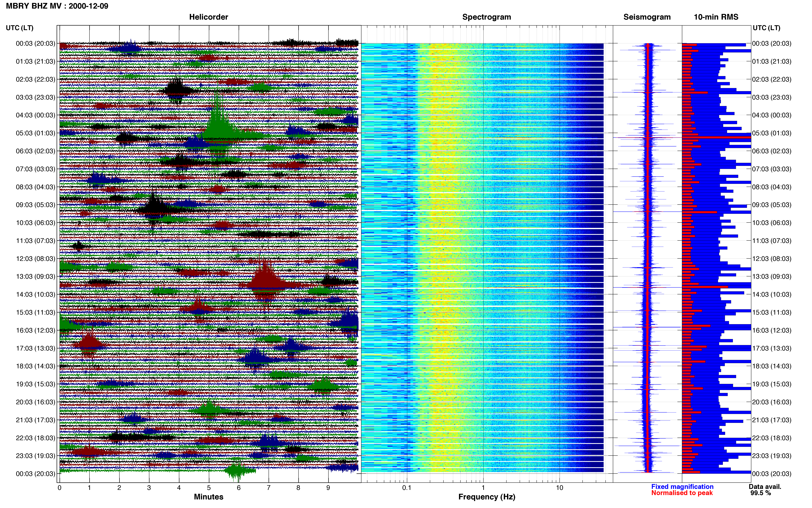Image resolution: width=812 pixels, height=508 pixels.
Task: Select left time label '10:03 (06:03)'
Action: pyautogui.click(x=35, y=223)
